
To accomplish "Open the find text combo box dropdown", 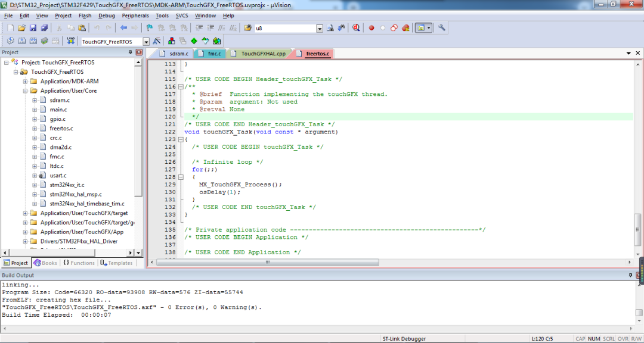I will [x=320, y=29].
